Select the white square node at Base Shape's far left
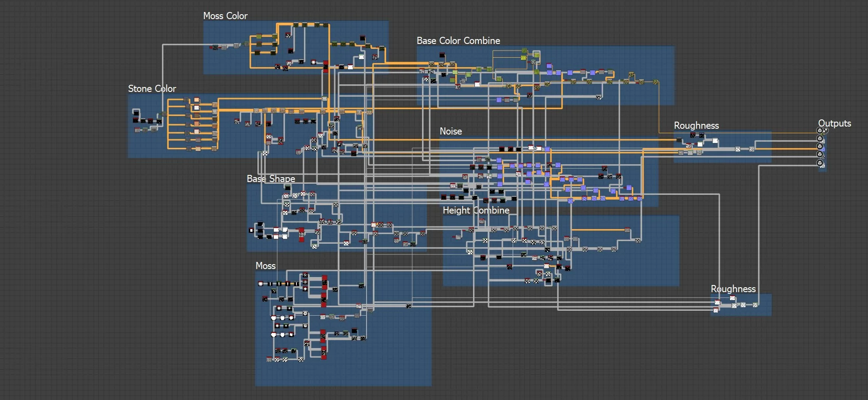 pyautogui.click(x=251, y=230)
